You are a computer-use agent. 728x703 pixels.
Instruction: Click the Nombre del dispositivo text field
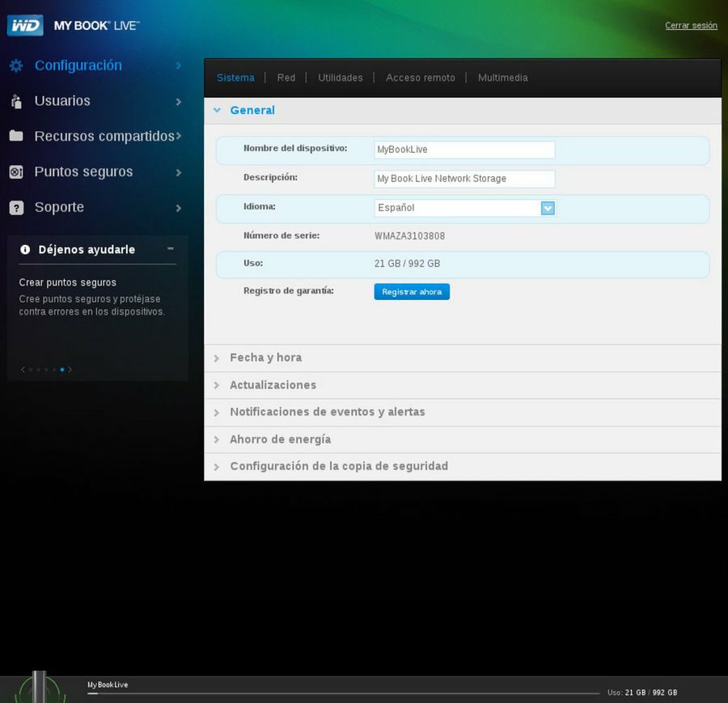coord(464,150)
